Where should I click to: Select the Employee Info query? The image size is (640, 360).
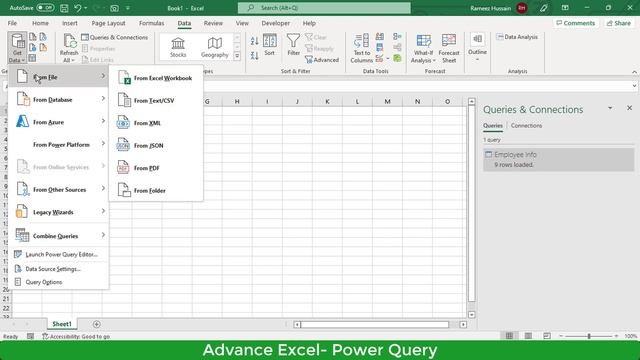tap(558, 159)
